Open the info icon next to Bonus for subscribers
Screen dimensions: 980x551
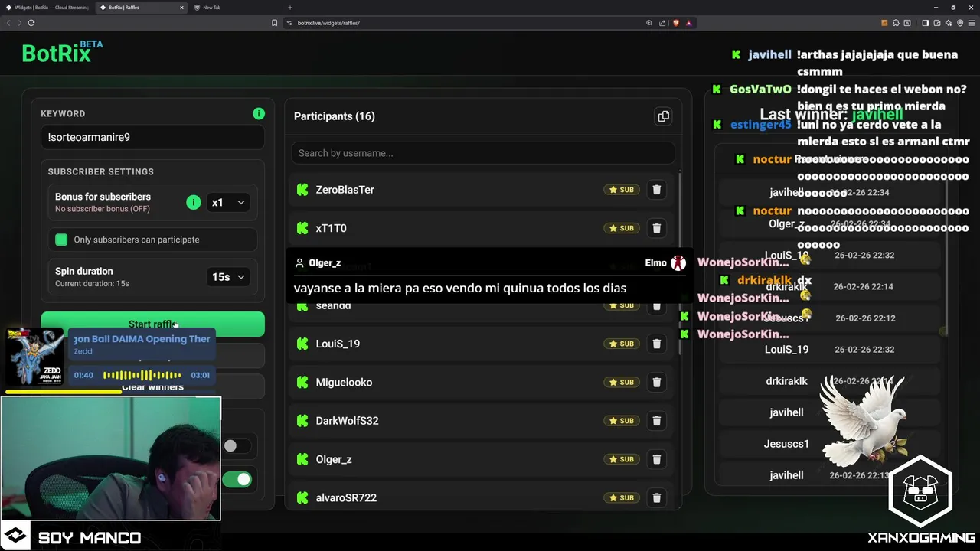[193, 202]
